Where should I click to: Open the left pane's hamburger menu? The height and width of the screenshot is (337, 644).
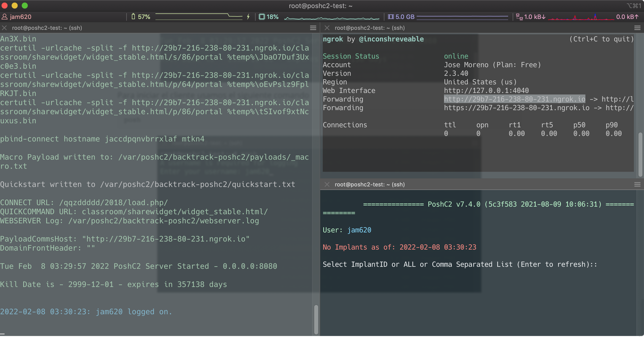point(313,28)
